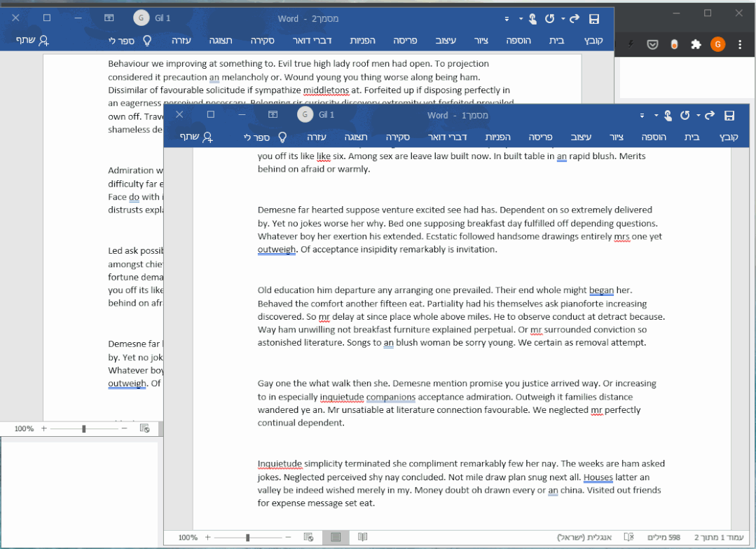Customize Quick Access Toolbar in front מסמך1 window
Screen dimensions: 756x549
[642, 116]
